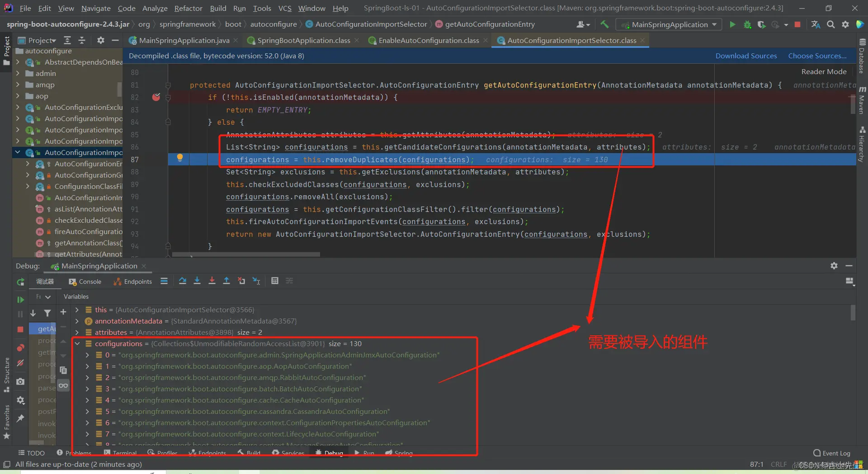Open IDE settings gear in the top toolbar
The width and height of the screenshot is (868, 474).
(845, 24)
